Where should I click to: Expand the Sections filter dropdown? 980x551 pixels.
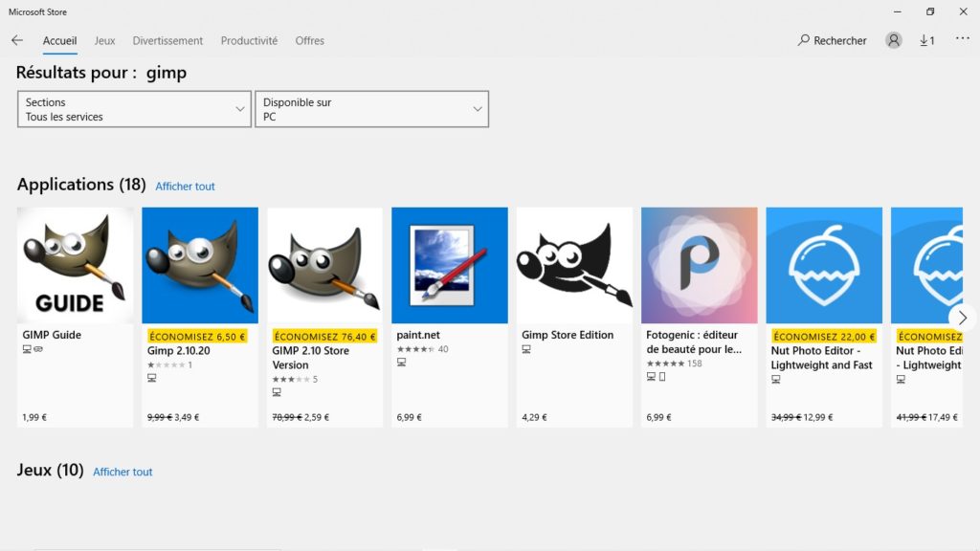[134, 109]
